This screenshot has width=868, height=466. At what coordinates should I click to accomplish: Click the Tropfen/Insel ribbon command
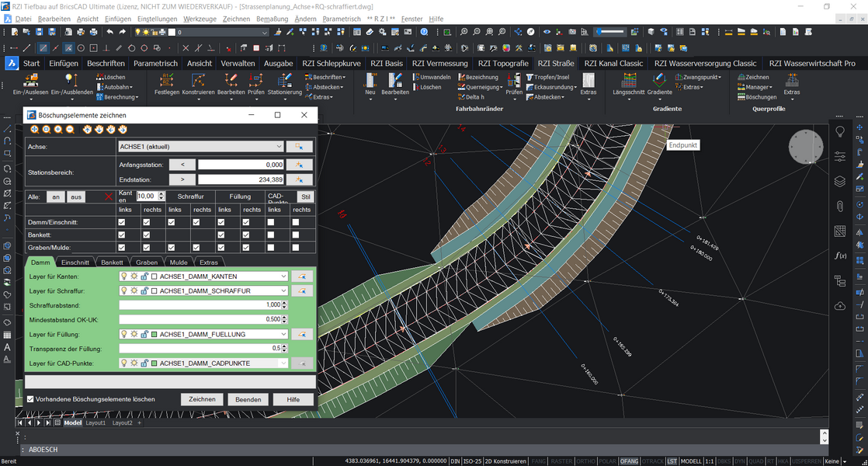[547, 77]
